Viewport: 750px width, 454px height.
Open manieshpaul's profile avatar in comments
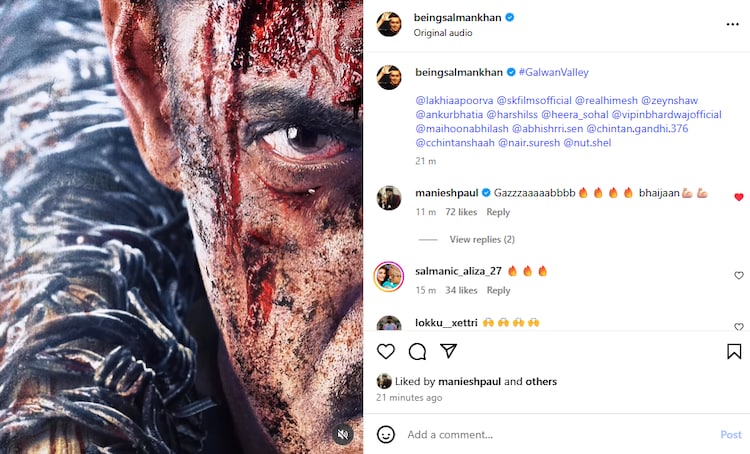point(389,198)
